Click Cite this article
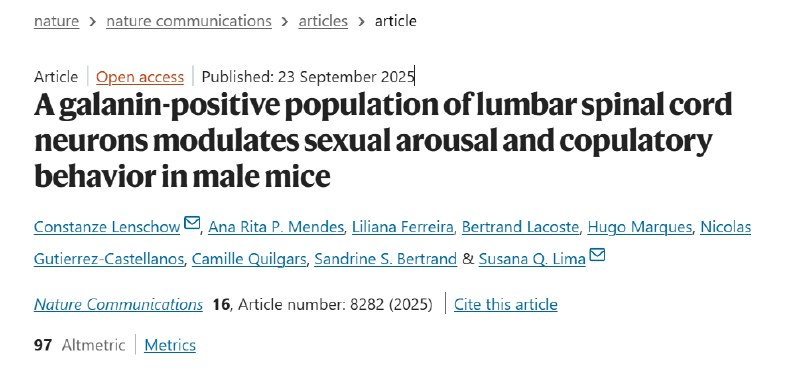 pyautogui.click(x=506, y=304)
